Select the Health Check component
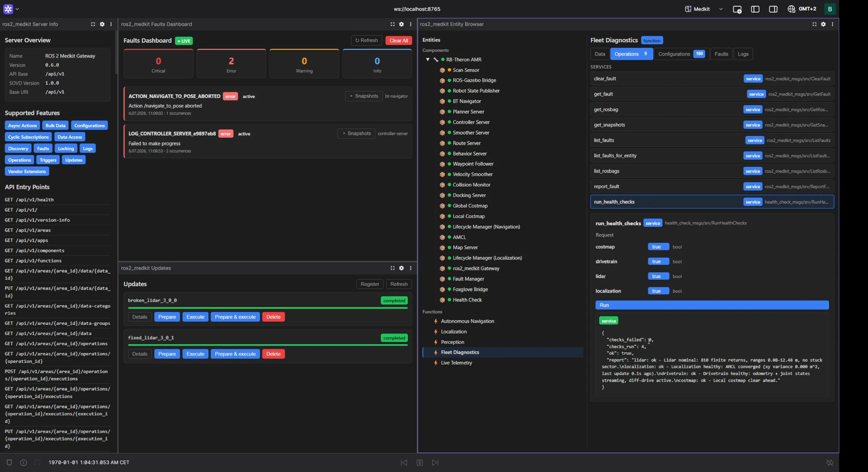The height and width of the screenshot is (472, 868). [467, 300]
